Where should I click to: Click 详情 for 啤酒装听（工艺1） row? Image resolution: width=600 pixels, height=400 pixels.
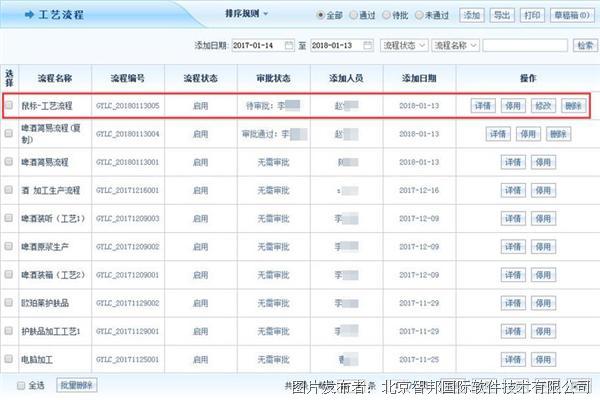pyautogui.click(x=513, y=219)
